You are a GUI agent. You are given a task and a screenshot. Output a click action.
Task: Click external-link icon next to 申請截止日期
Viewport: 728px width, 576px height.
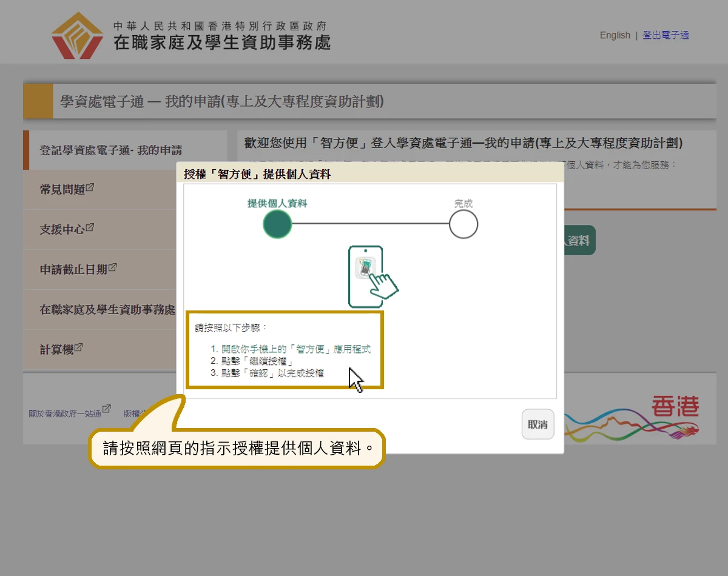[x=112, y=267]
